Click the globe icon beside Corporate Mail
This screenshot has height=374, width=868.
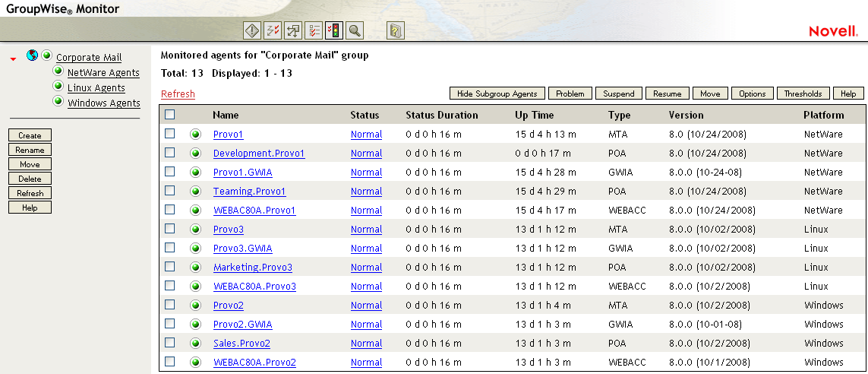click(32, 55)
